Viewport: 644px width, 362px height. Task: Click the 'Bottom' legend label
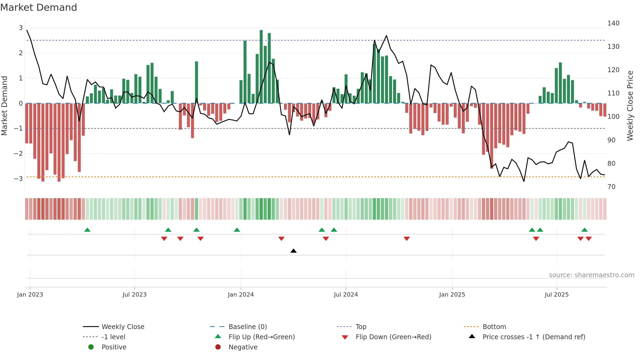click(x=494, y=327)
